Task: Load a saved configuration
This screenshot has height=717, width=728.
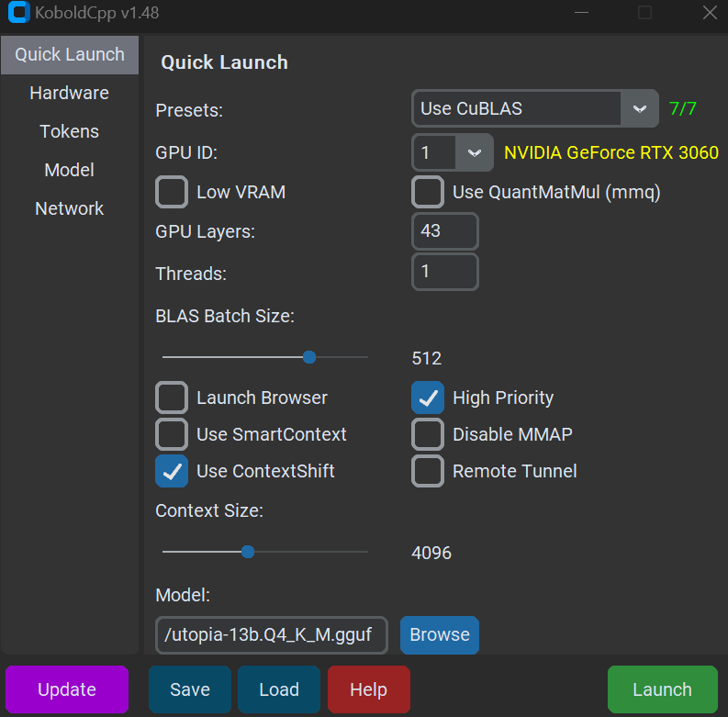Action: [x=279, y=689]
